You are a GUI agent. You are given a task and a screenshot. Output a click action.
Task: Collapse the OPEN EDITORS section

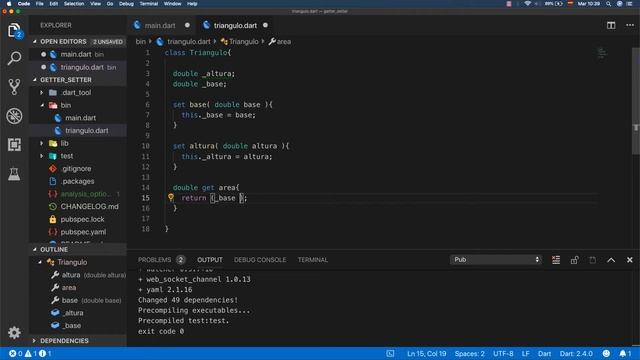tap(78, 42)
